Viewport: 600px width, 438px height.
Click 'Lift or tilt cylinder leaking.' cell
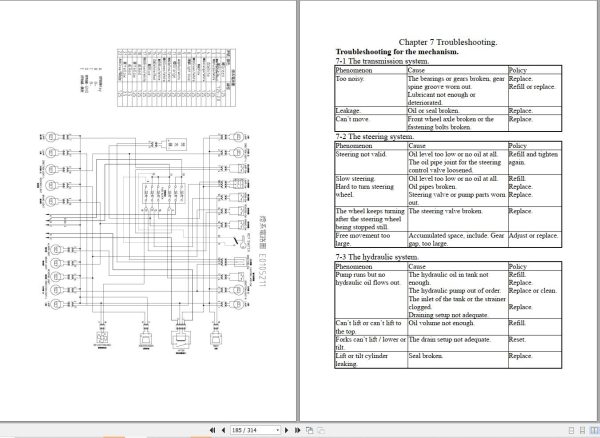(x=371, y=360)
